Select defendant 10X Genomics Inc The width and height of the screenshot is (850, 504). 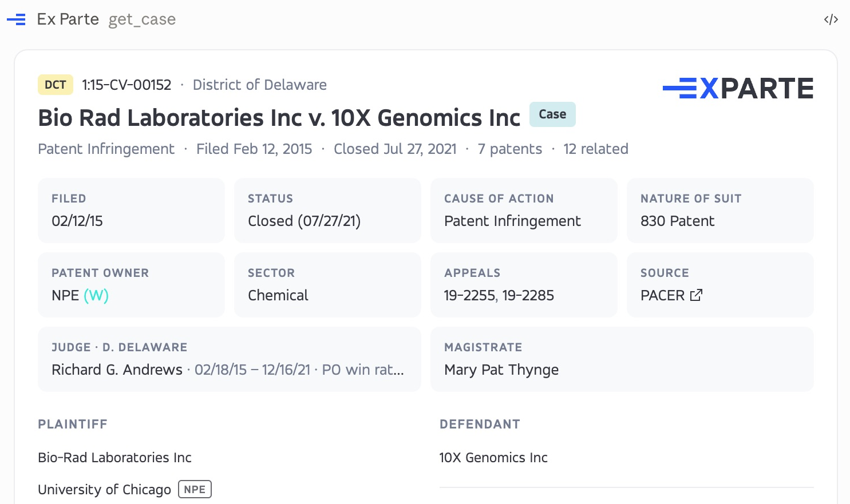pyautogui.click(x=493, y=458)
